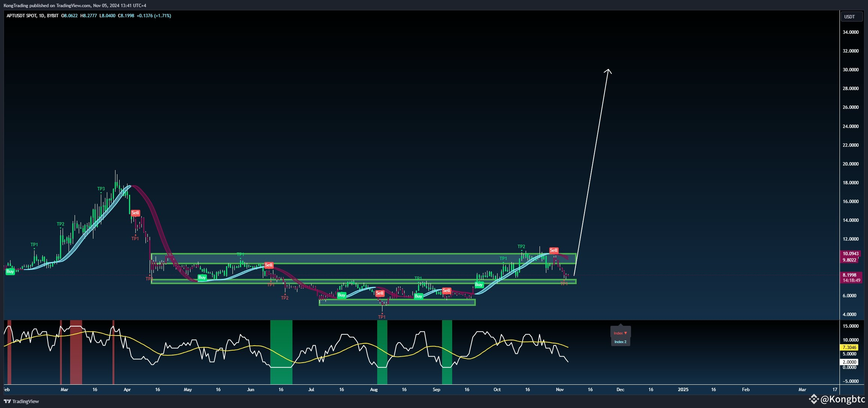The image size is (868, 408).
Task: Select the red Sell signal marker near early April
Action: pyautogui.click(x=135, y=213)
